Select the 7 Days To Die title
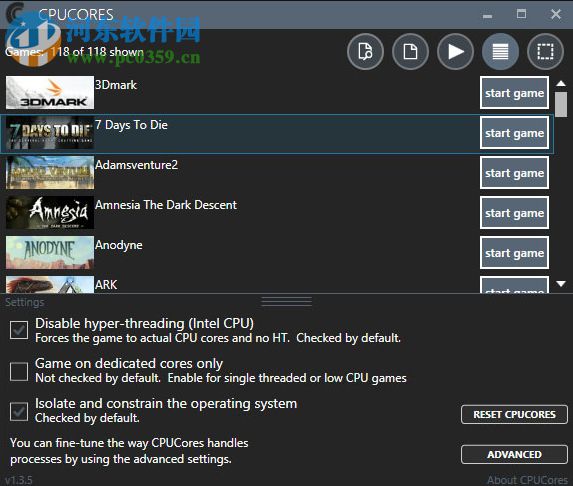This screenshot has width=573, height=486. [131, 125]
